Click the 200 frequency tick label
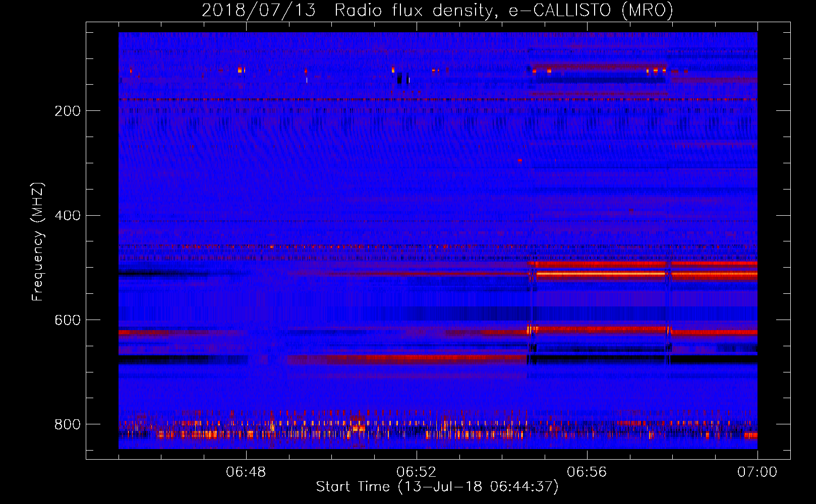This screenshot has height=504, width=816. [x=68, y=111]
